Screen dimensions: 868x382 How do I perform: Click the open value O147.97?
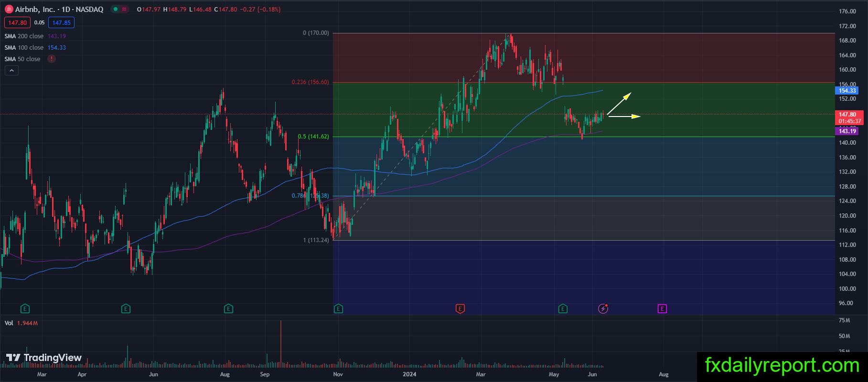click(x=149, y=10)
